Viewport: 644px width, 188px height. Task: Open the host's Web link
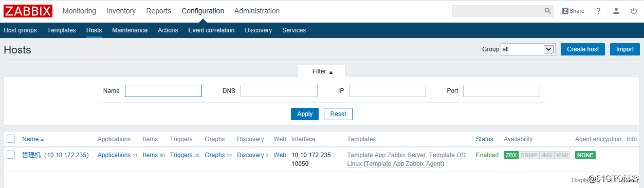280,155
